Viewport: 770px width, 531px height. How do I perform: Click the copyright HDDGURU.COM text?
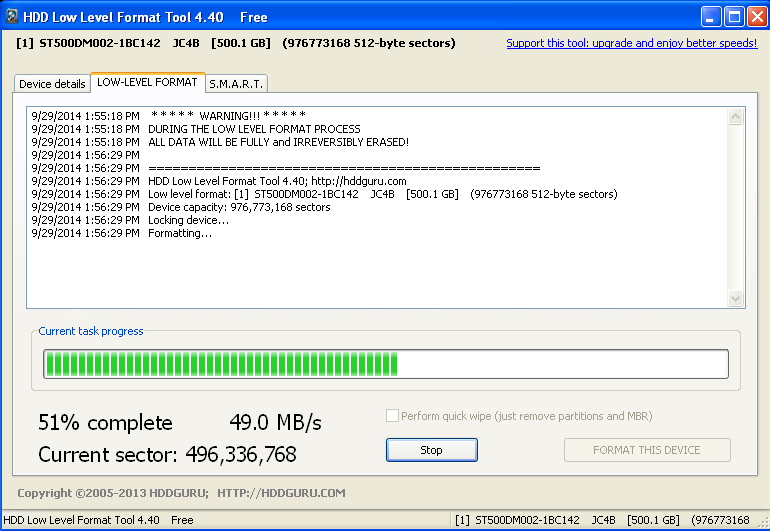click(x=181, y=493)
